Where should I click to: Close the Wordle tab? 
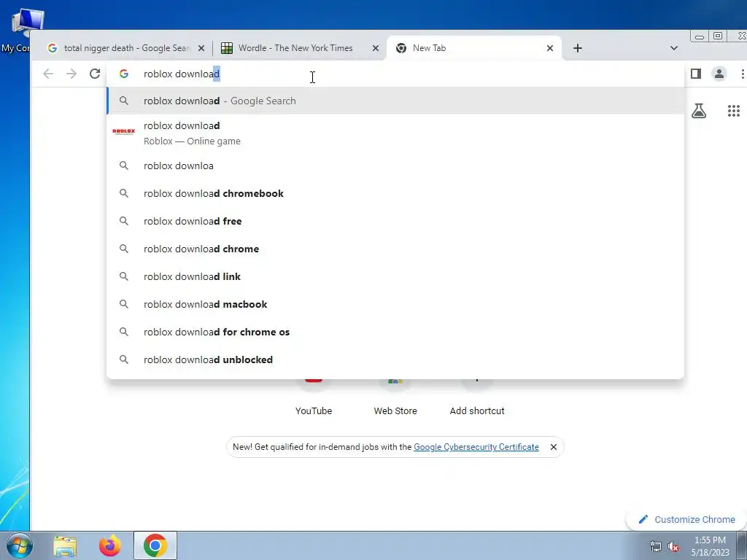pos(376,48)
